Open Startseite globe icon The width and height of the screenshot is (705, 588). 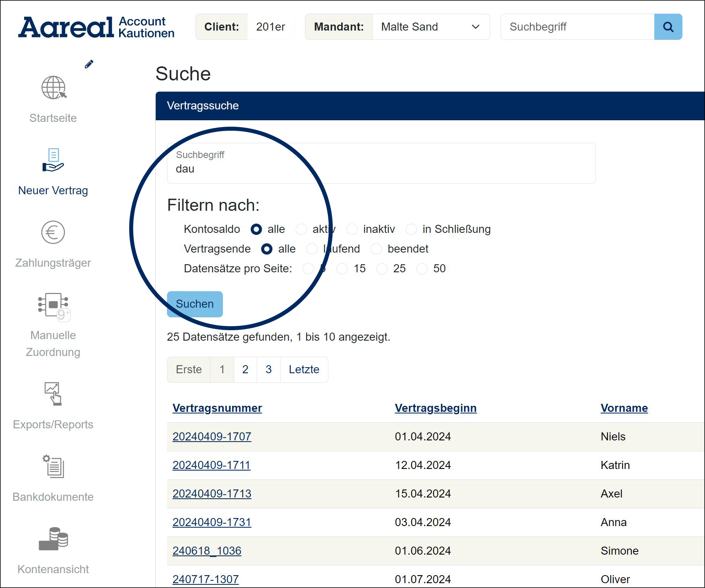pos(54,88)
